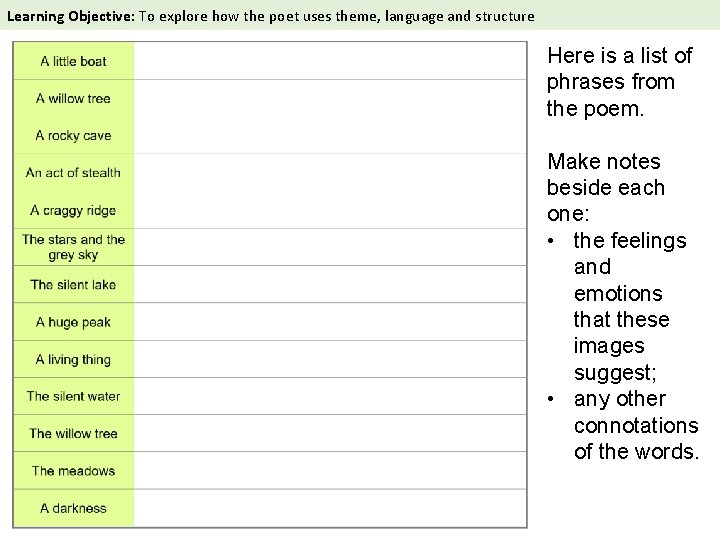The image size is (720, 540).
Task: Click the 'A living thing' phrase
Action: click(73, 359)
